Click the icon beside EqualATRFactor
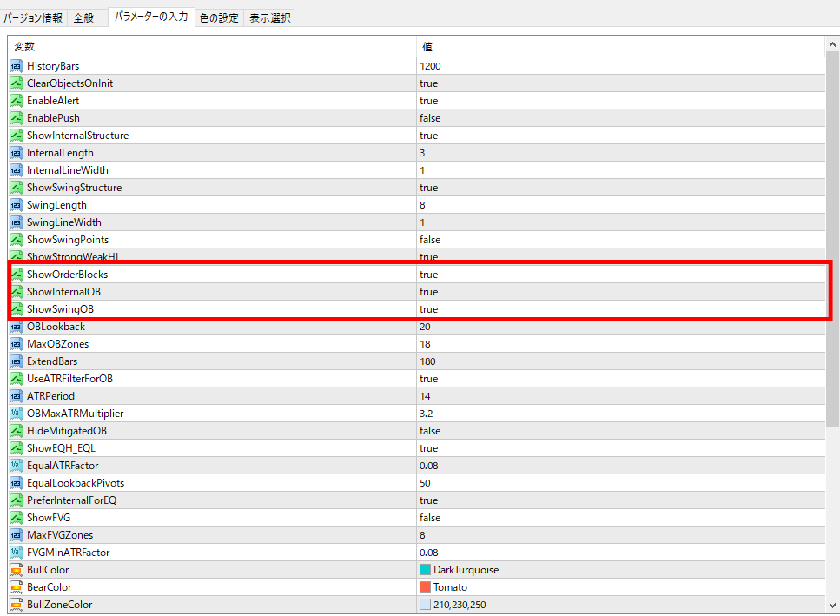This screenshot has width=840, height=616. coord(16,466)
